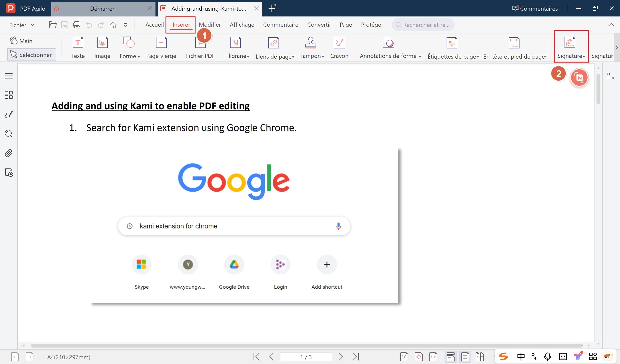Switch to the Insérer tab

(181, 25)
